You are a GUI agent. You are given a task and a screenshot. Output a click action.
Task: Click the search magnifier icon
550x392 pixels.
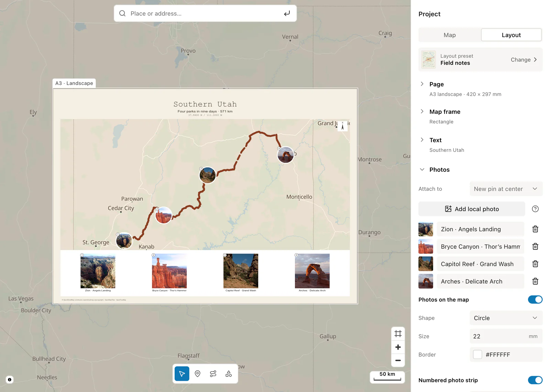click(x=122, y=13)
